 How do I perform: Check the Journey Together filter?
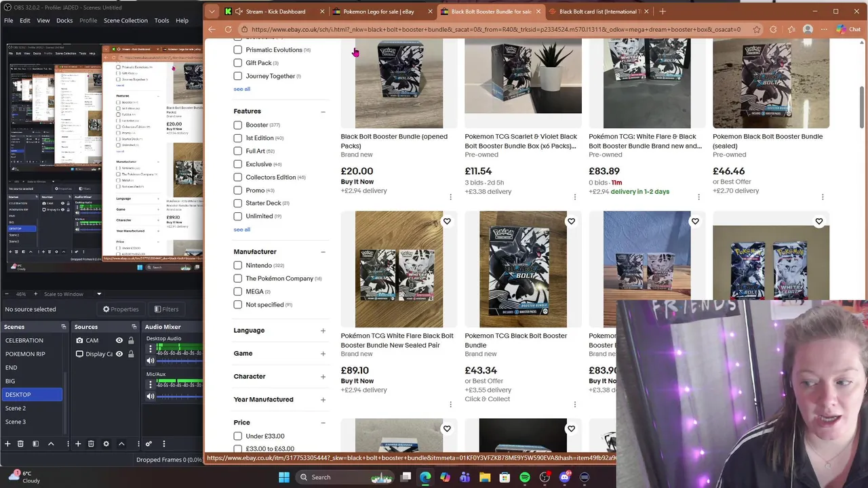[x=237, y=76]
